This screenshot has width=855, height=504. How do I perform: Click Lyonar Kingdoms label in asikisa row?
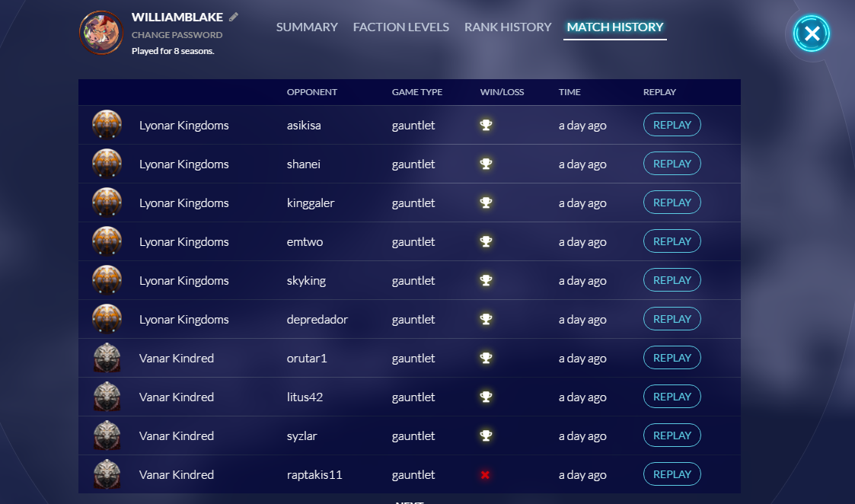pos(183,126)
